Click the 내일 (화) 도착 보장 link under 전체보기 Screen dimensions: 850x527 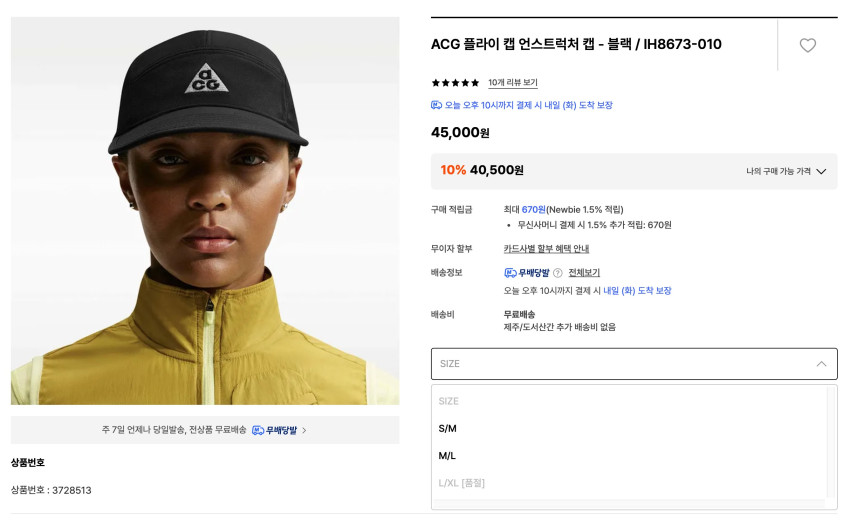click(637, 291)
